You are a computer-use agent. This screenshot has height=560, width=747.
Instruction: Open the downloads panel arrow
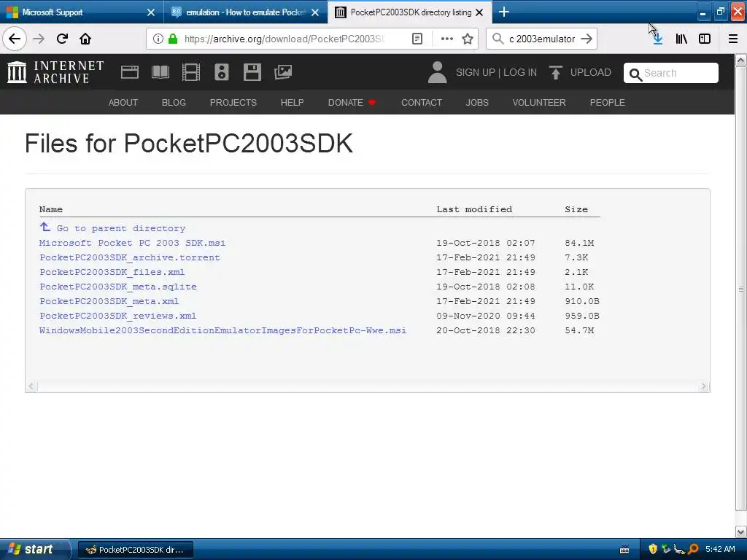coord(658,39)
